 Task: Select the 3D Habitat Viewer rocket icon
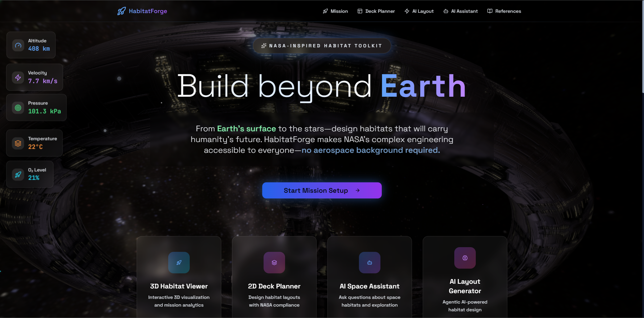[179, 263]
